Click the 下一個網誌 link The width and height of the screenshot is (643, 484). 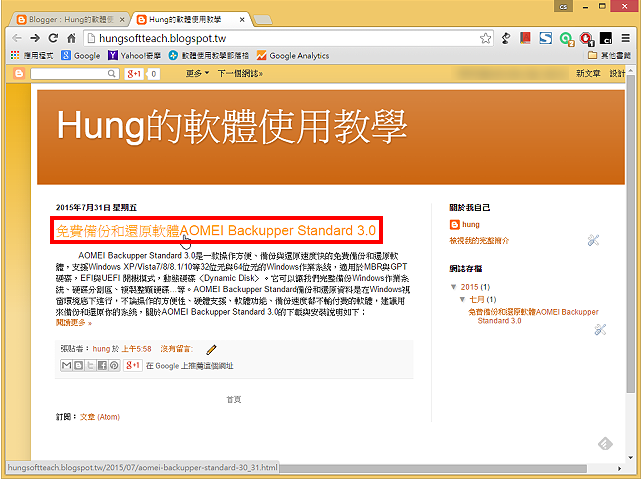coord(240,73)
